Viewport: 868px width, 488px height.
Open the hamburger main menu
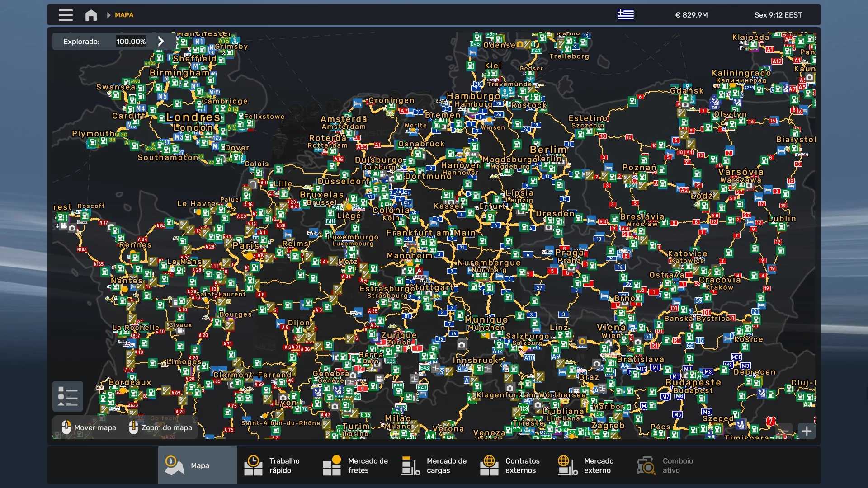click(66, 15)
